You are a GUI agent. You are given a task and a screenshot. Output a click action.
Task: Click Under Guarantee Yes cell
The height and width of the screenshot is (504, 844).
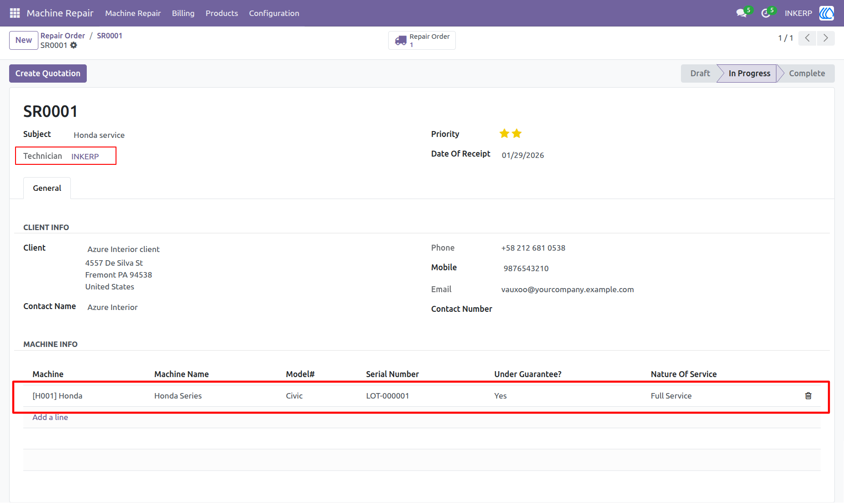[x=501, y=396]
